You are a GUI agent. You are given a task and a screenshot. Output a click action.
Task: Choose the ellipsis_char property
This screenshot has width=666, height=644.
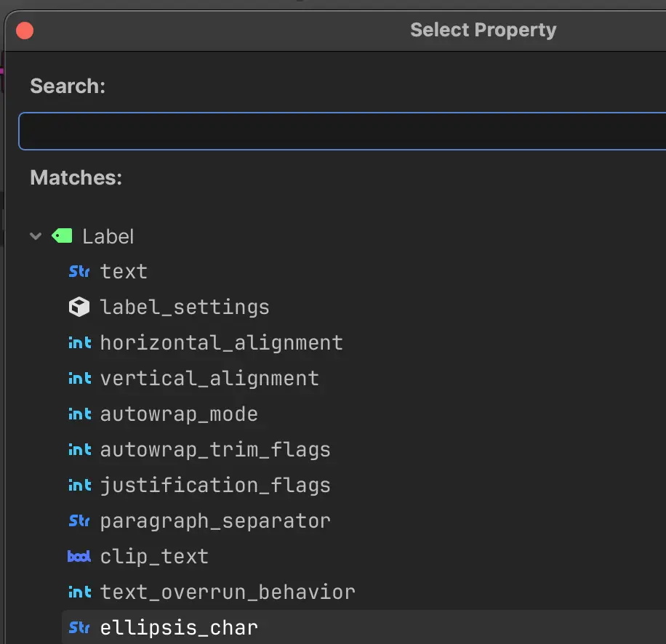[179, 627]
